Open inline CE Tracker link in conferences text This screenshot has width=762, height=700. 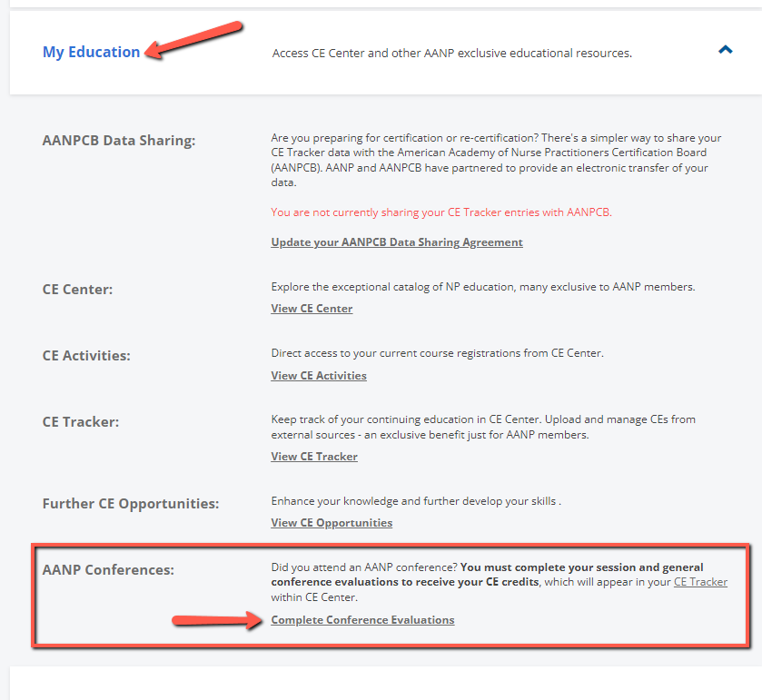[x=700, y=582]
